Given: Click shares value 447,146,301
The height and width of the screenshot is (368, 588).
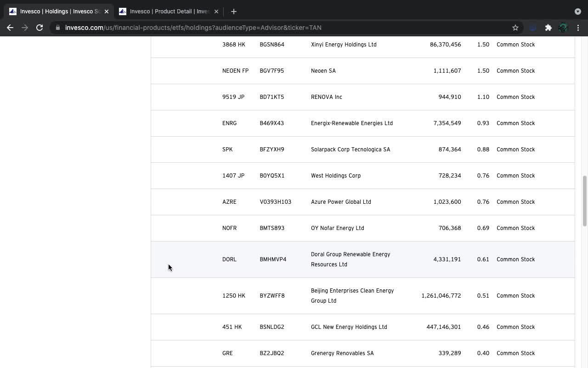Looking at the screenshot, I should point(444,327).
